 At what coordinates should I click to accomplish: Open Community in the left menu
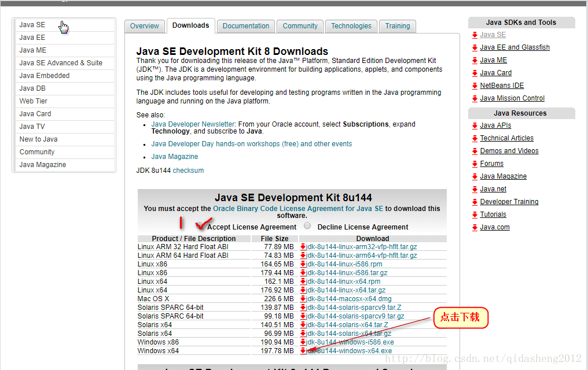click(x=64, y=152)
